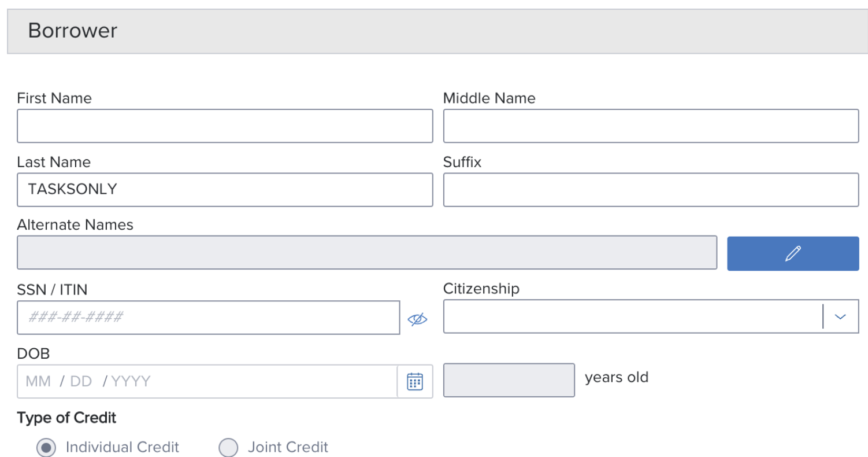
Task: Click the SSN / ITIN input field
Action: 209,318
